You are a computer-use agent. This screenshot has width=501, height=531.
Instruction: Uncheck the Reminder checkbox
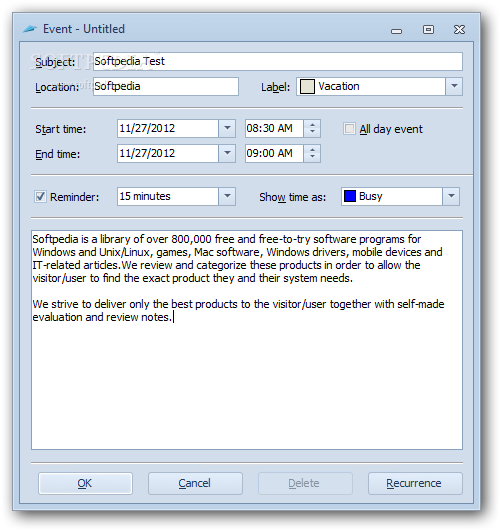click(x=40, y=196)
